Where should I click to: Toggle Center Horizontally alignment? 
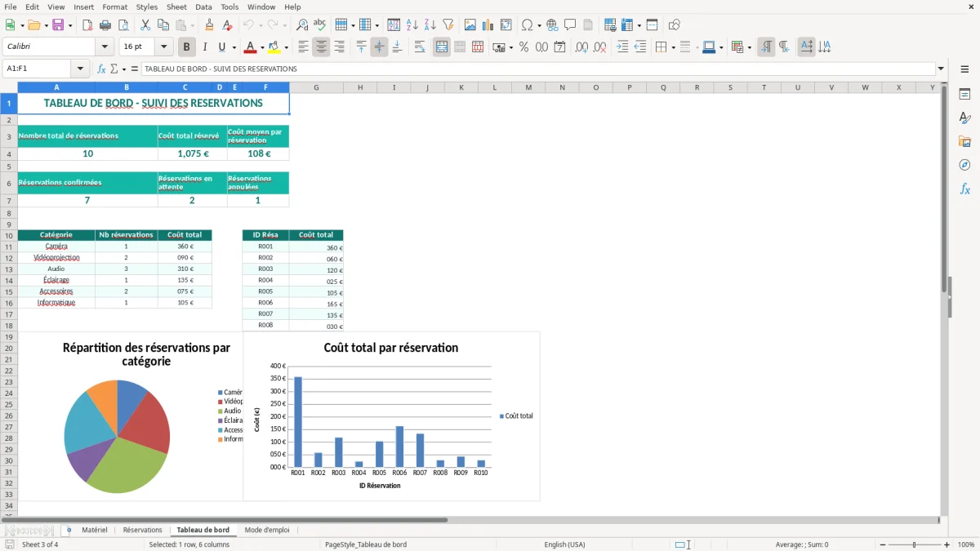[x=321, y=47]
